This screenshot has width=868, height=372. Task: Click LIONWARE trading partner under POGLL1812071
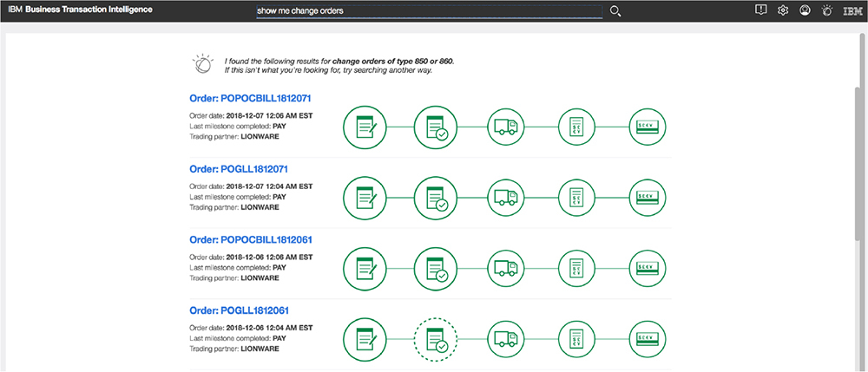pos(260,207)
